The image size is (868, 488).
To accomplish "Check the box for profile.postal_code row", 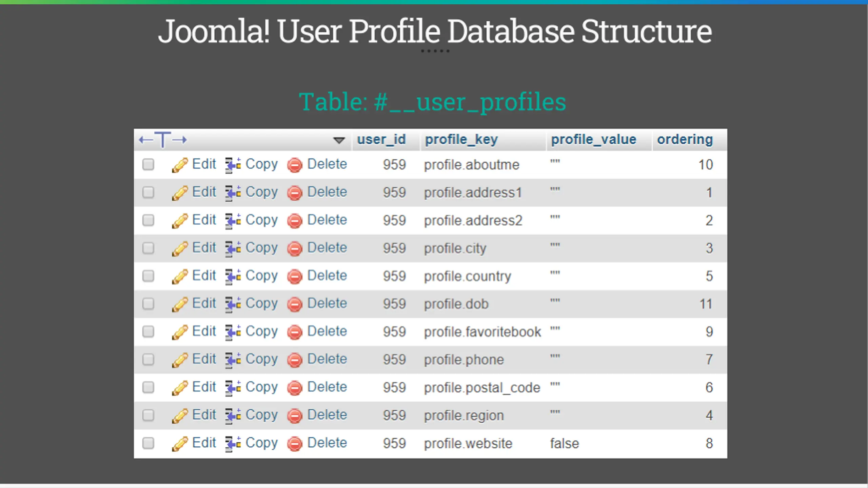I will [148, 387].
